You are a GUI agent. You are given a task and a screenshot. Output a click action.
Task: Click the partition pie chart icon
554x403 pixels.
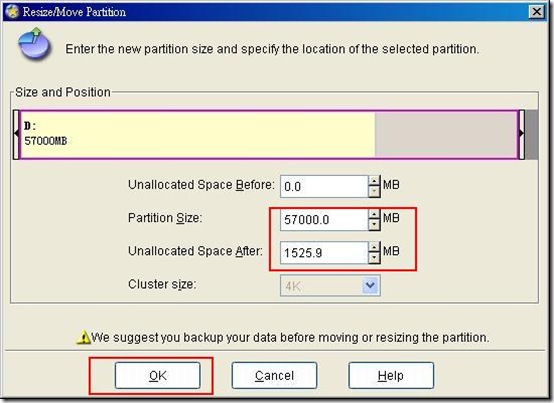[x=34, y=44]
